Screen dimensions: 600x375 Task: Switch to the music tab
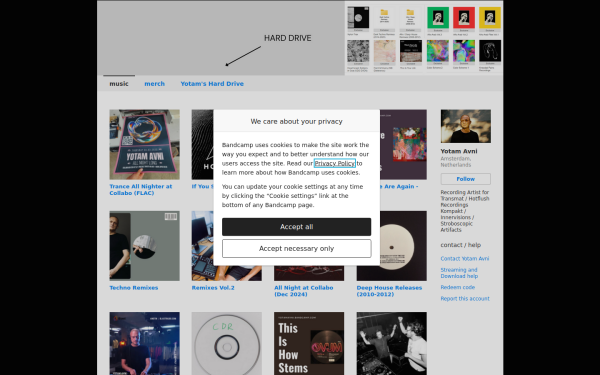pos(119,83)
